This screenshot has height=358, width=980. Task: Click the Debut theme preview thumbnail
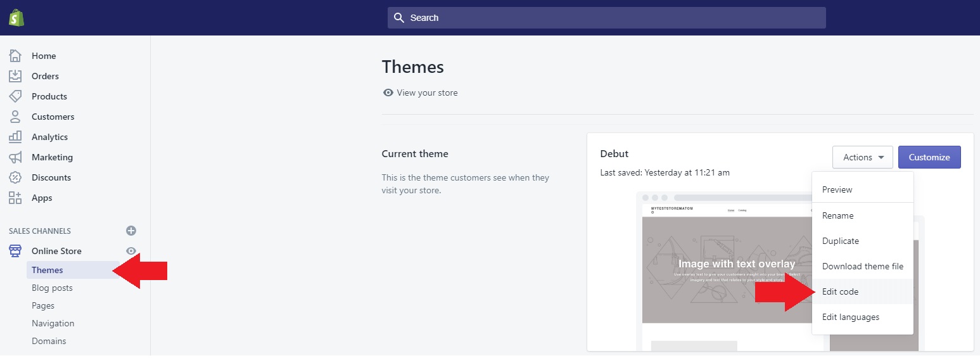[x=722, y=272]
